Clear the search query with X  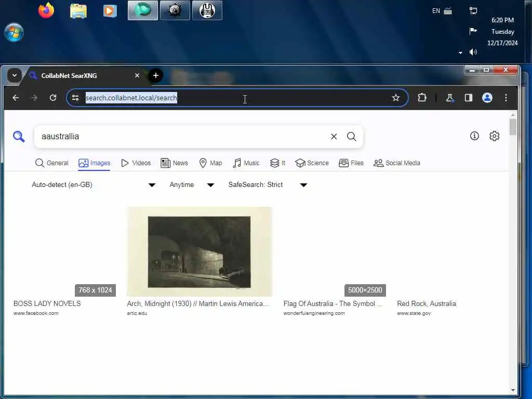point(334,137)
